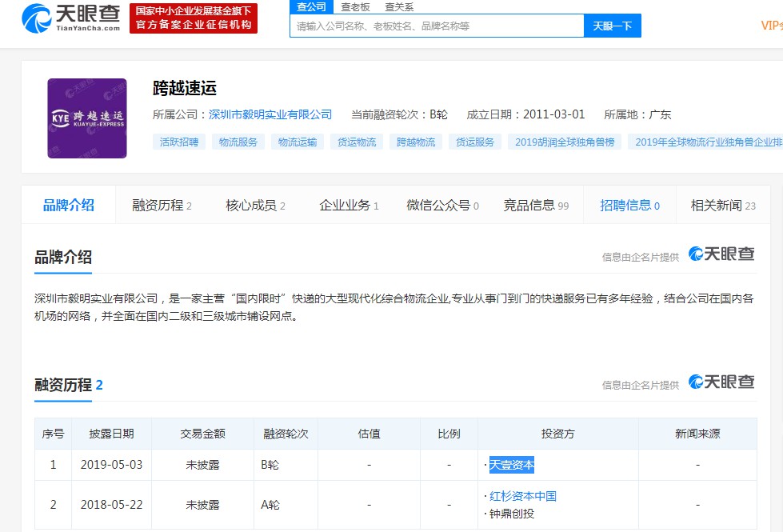Open the 天壹资本 investor link
The image size is (783, 532).
[512, 465]
